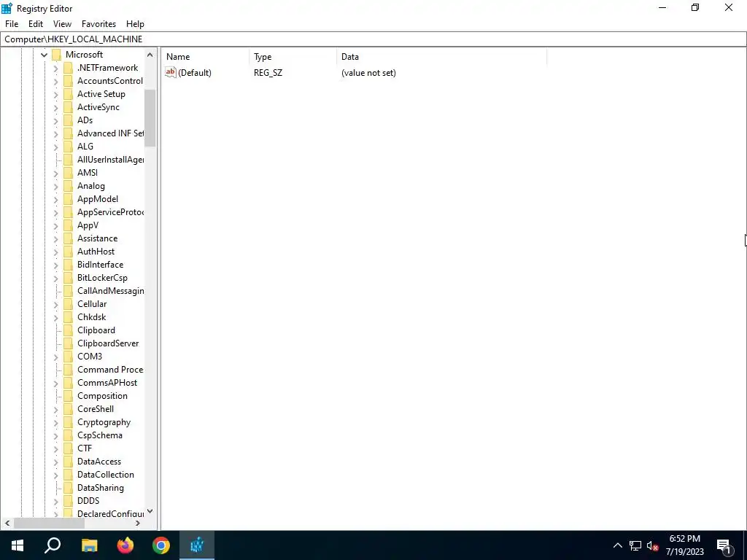This screenshot has width=747, height=560.
Task: Select the AppV folder icon
Action: (68, 225)
